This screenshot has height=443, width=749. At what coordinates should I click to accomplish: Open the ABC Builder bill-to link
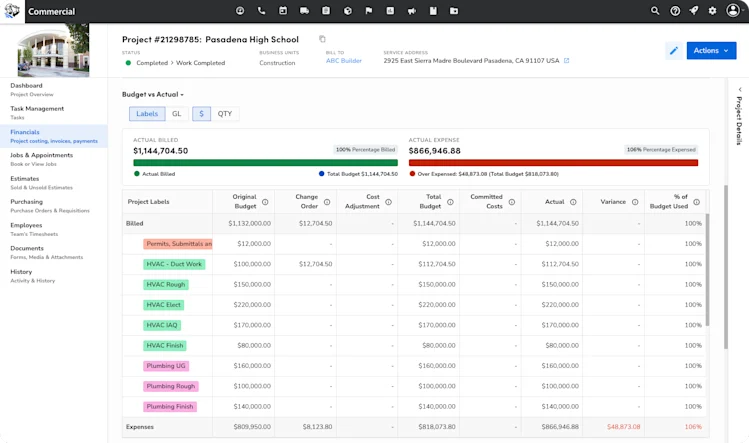[343, 61]
